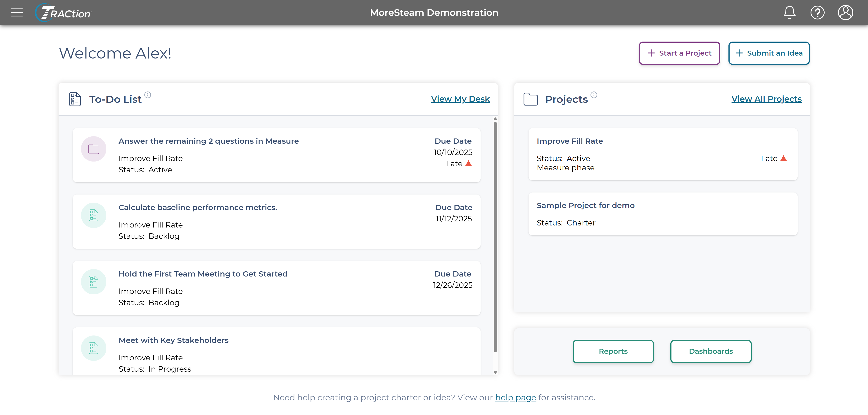
Task: Follow the help page link in footer
Action: click(x=516, y=398)
